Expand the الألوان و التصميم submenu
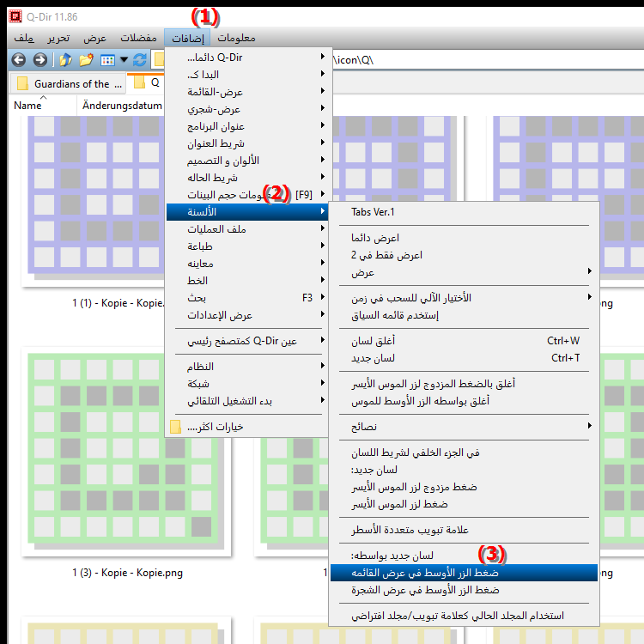This screenshot has height=644, width=644. 246,161
